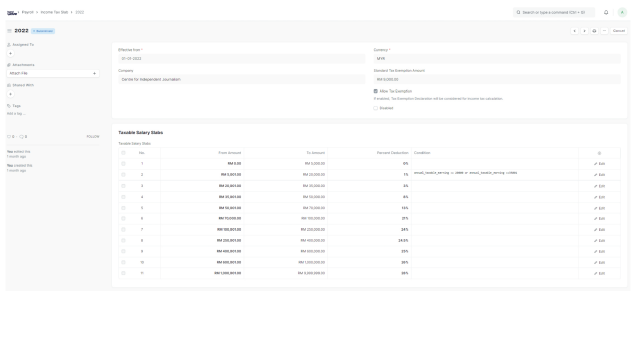Open the three-dots more menu

coord(604,31)
